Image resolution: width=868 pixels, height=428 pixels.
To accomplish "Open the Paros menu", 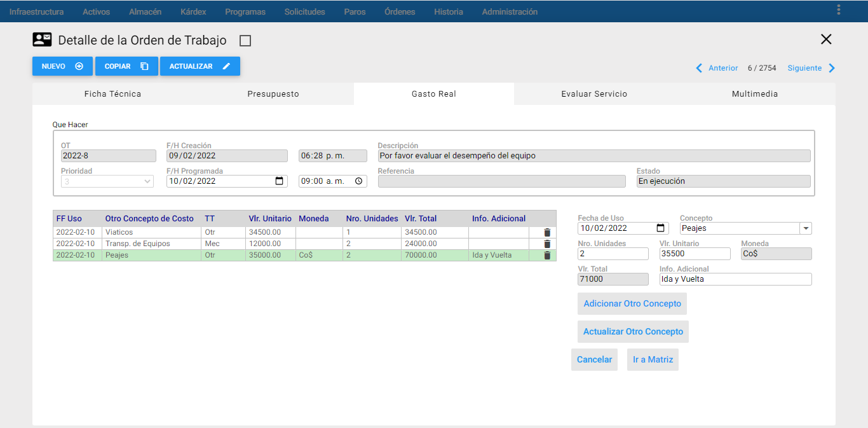I will (x=355, y=11).
